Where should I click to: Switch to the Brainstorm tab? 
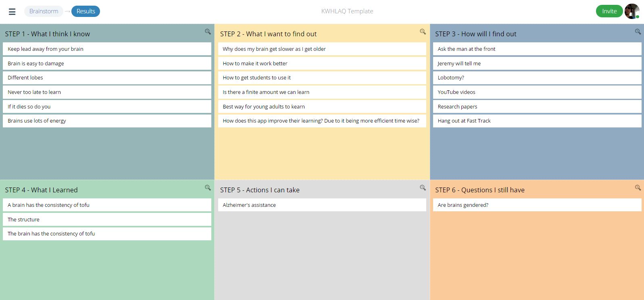click(44, 11)
